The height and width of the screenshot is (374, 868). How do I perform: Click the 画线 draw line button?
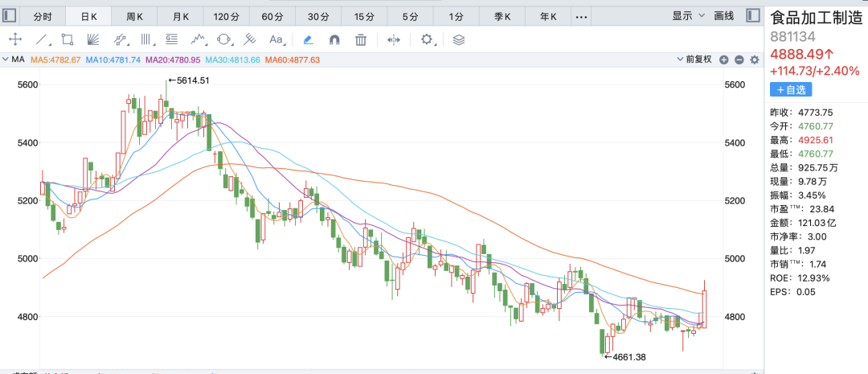coord(724,15)
